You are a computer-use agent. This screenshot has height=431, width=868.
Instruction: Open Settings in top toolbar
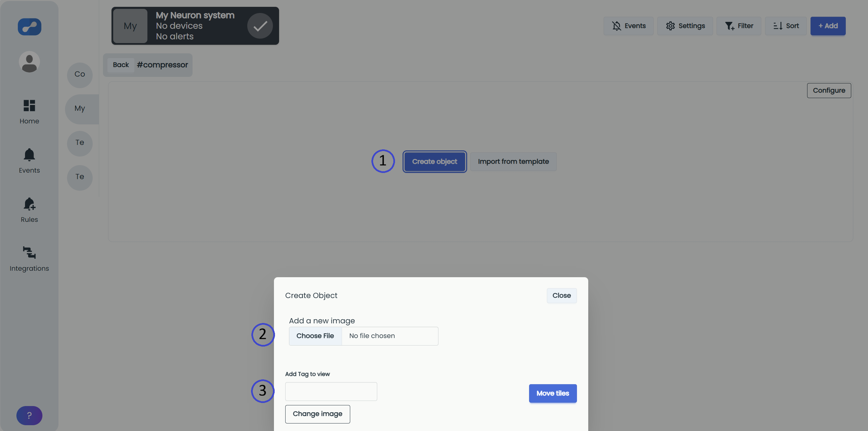pyautogui.click(x=685, y=26)
